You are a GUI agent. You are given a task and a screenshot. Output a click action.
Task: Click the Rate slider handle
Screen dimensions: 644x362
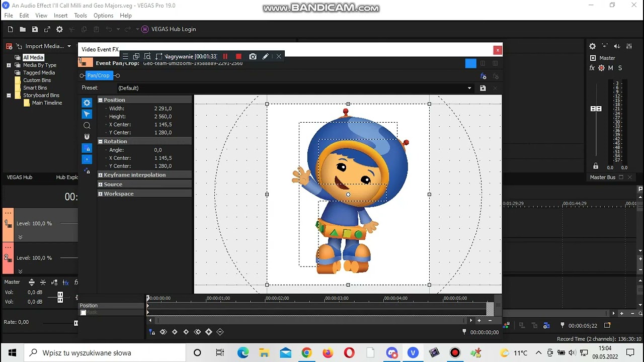76,323
